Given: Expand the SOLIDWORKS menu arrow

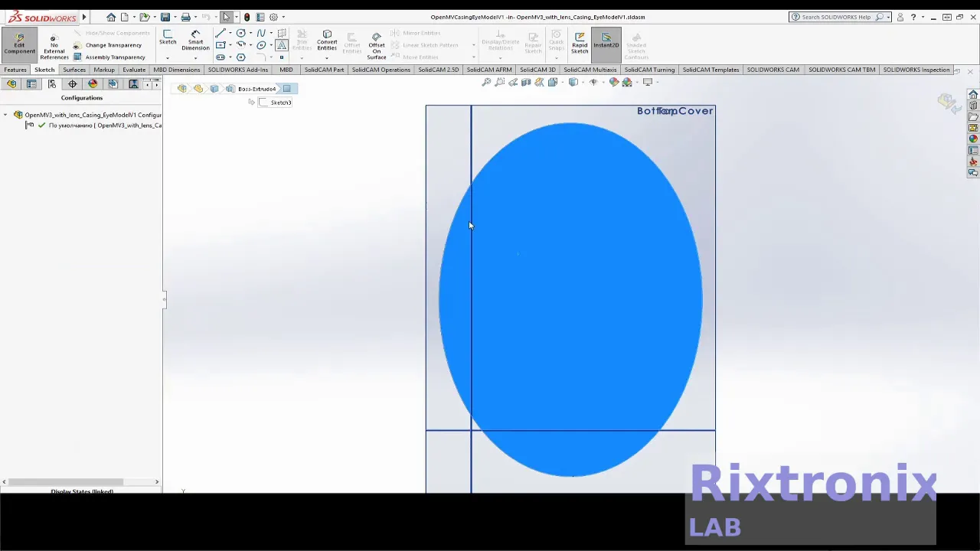Looking at the screenshot, I should click(84, 17).
